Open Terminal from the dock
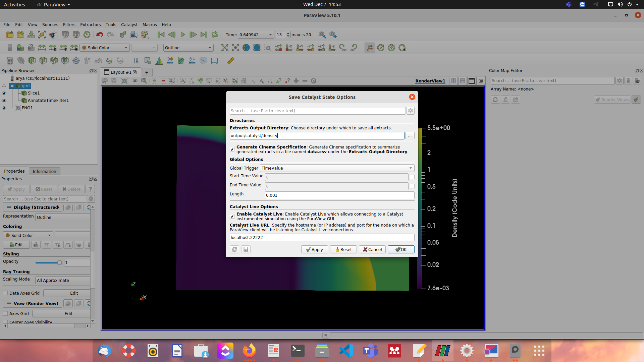Image resolution: width=644 pixels, height=362 pixels. [x=298, y=351]
